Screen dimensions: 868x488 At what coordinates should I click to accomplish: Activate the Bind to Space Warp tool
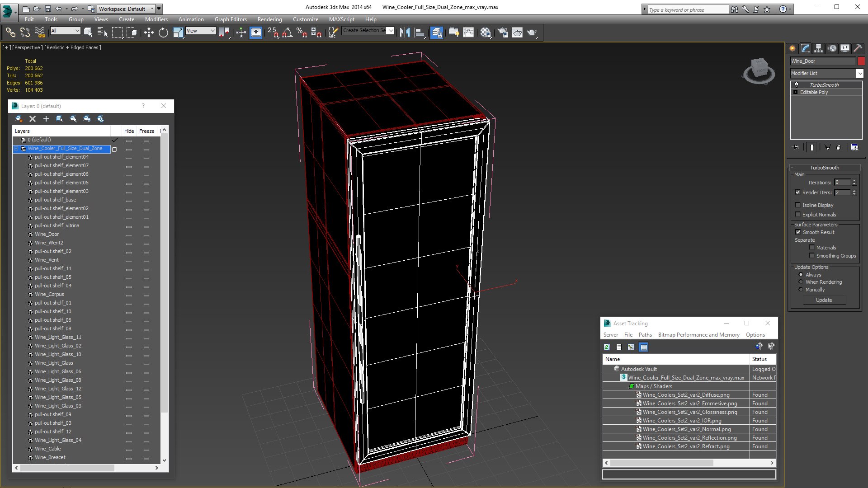(40, 32)
